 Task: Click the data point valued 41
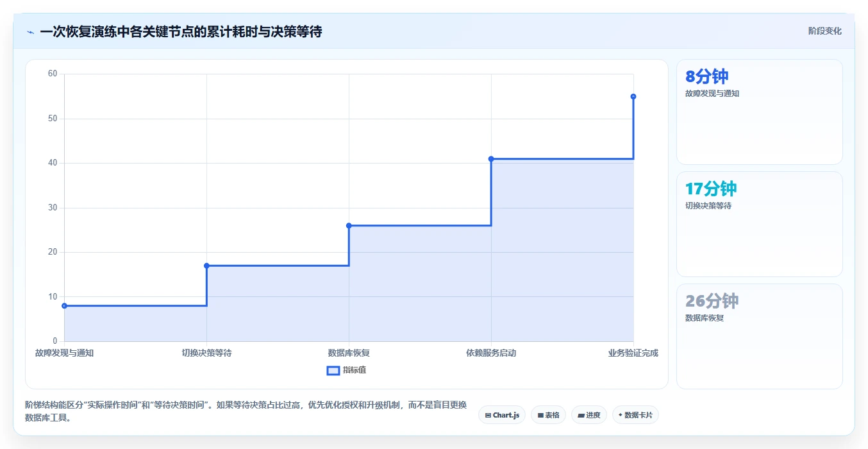point(491,158)
